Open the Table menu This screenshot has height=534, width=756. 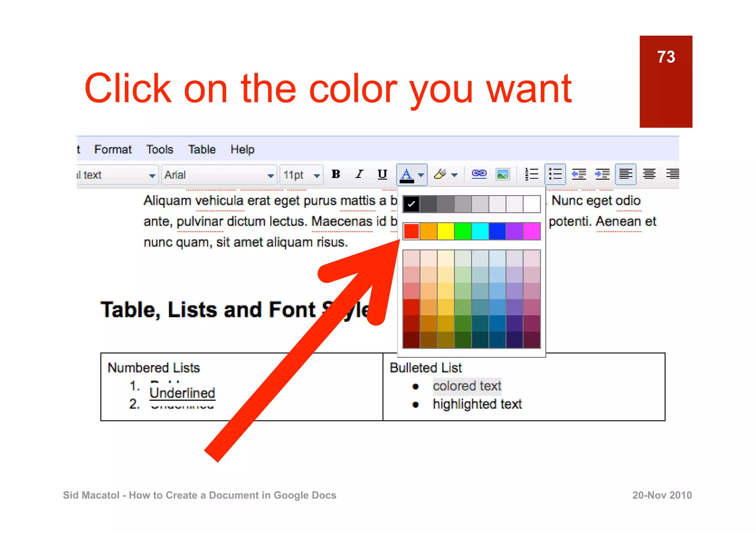(x=202, y=149)
